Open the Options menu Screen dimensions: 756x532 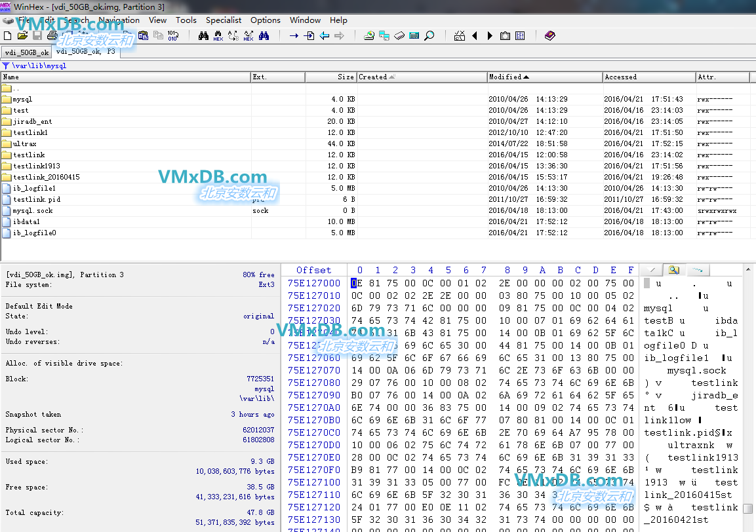tap(265, 20)
